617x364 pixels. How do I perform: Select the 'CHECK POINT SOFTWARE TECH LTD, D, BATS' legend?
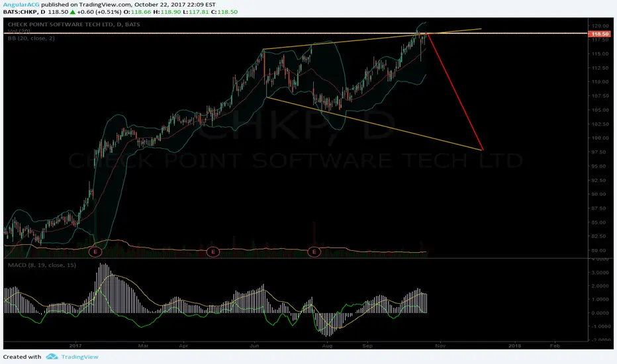(x=74, y=24)
